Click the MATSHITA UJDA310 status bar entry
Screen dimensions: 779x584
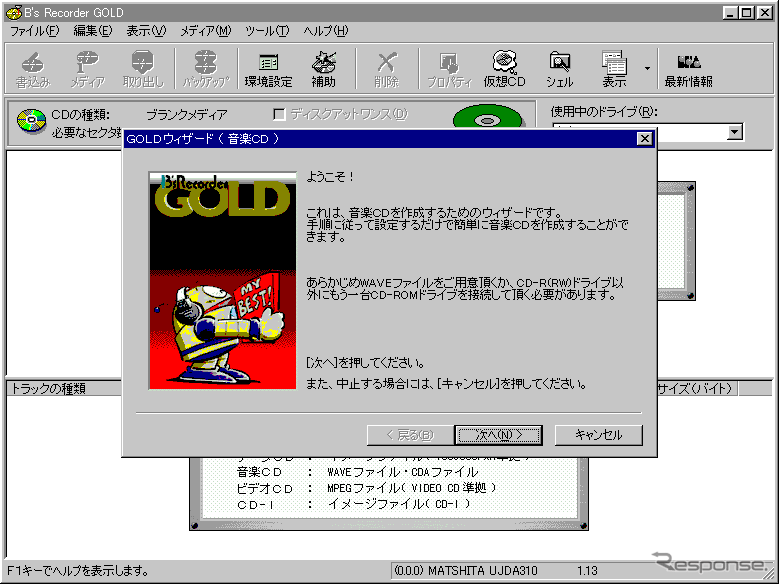click(466, 571)
